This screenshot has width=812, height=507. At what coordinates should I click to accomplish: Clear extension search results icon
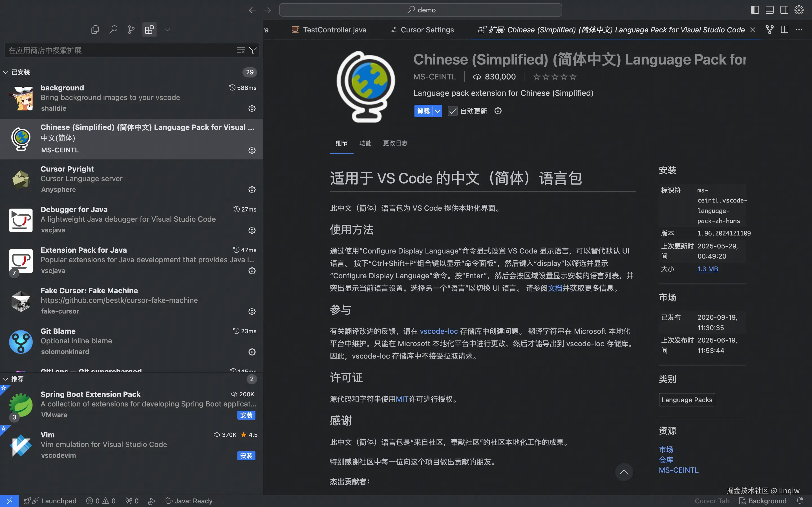[x=240, y=50]
